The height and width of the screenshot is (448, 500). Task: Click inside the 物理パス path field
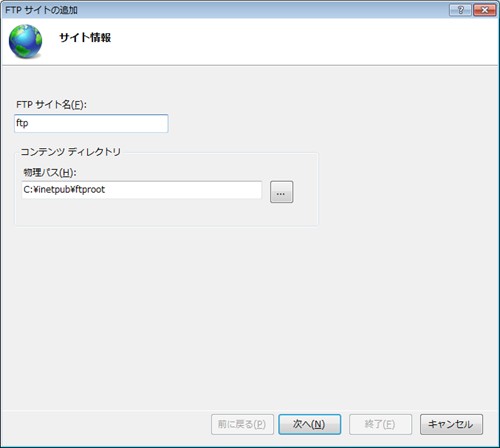[142, 190]
